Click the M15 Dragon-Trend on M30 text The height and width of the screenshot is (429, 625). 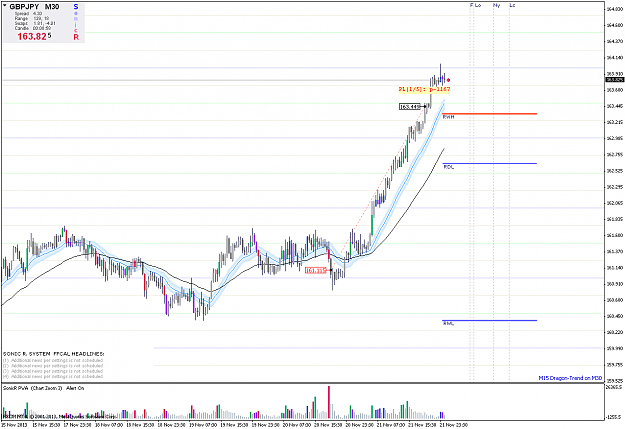[570, 378]
